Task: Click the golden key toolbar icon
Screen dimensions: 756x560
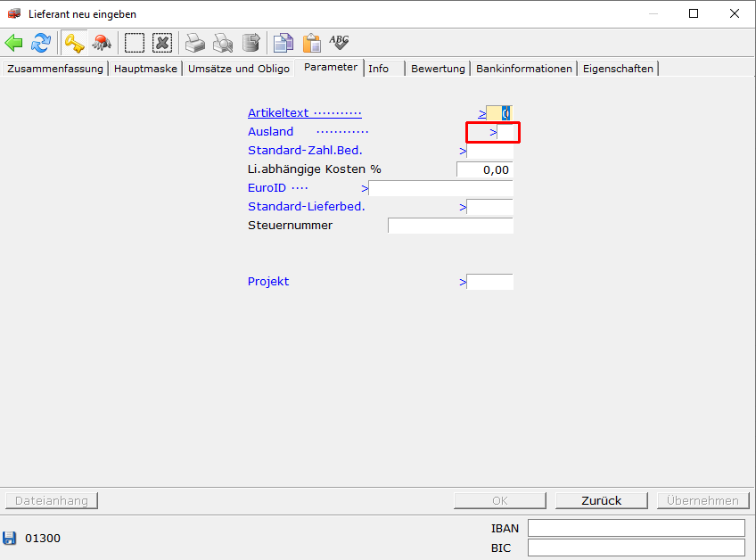Action: point(74,43)
